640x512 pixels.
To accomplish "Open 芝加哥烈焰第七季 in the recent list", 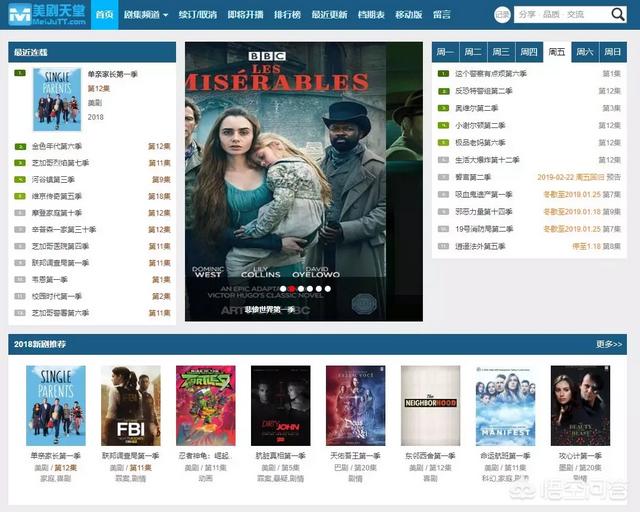I will (60, 163).
